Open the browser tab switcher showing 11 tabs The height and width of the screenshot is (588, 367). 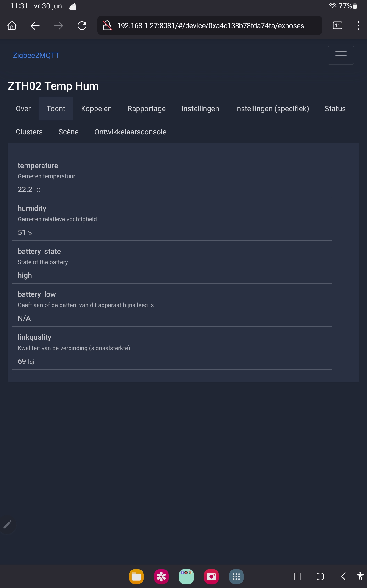click(x=337, y=25)
